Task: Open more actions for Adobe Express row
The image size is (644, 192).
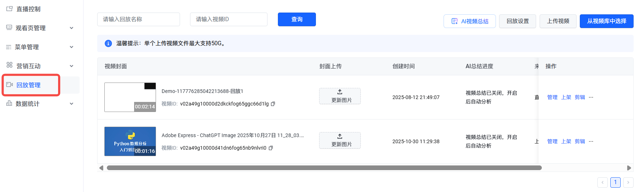Action: point(591,141)
